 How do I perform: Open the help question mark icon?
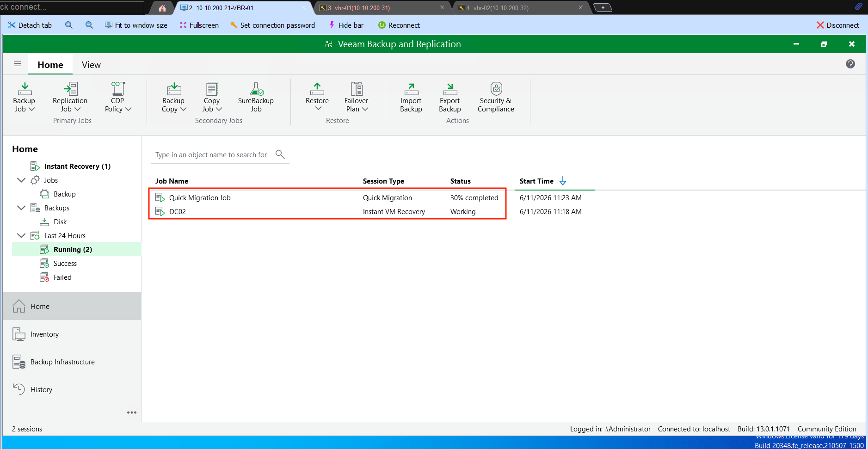pos(850,64)
